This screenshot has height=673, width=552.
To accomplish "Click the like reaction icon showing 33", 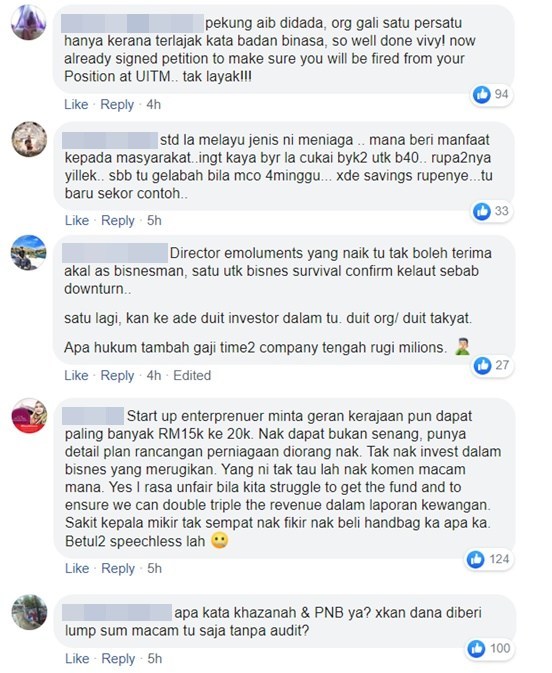I will (482, 211).
